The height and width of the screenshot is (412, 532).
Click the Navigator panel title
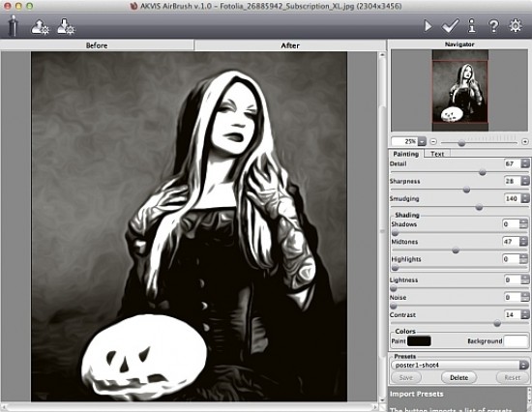pos(459,44)
